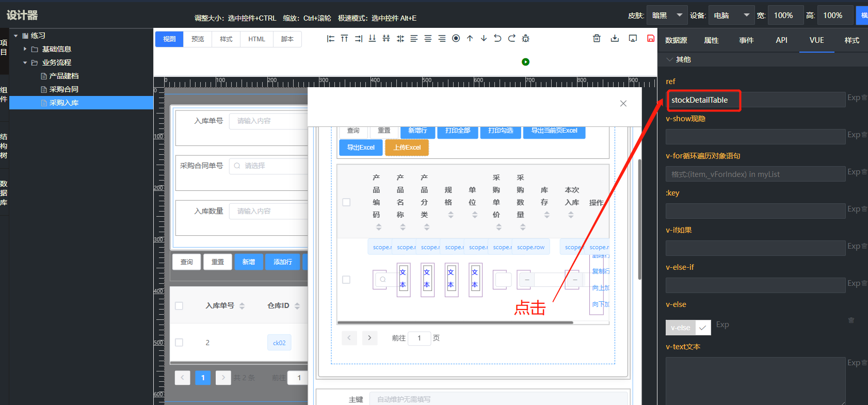Click the screen preview cast icon
The height and width of the screenshot is (405, 868).
633,39
